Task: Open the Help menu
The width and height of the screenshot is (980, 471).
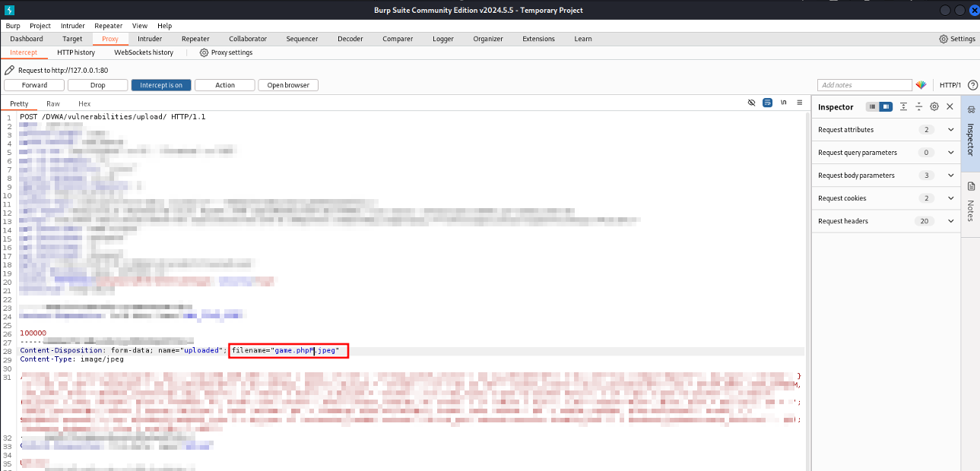Action: [x=165, y=26]
